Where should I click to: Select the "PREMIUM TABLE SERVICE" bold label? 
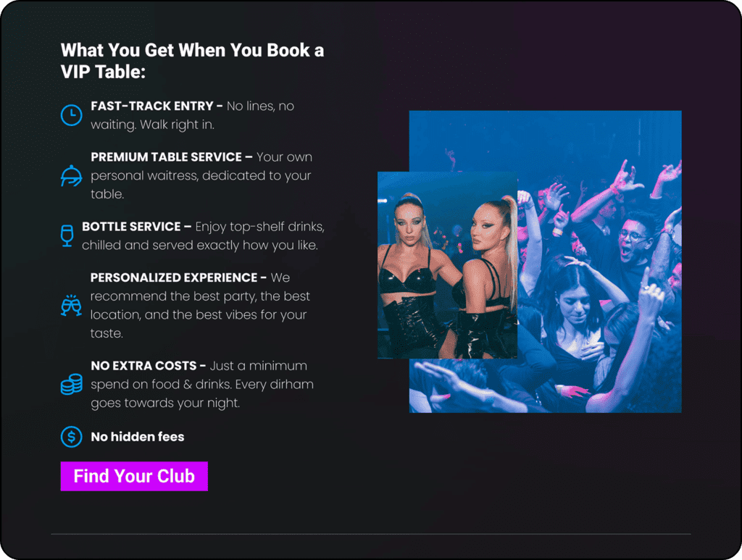tap(166, 156)
